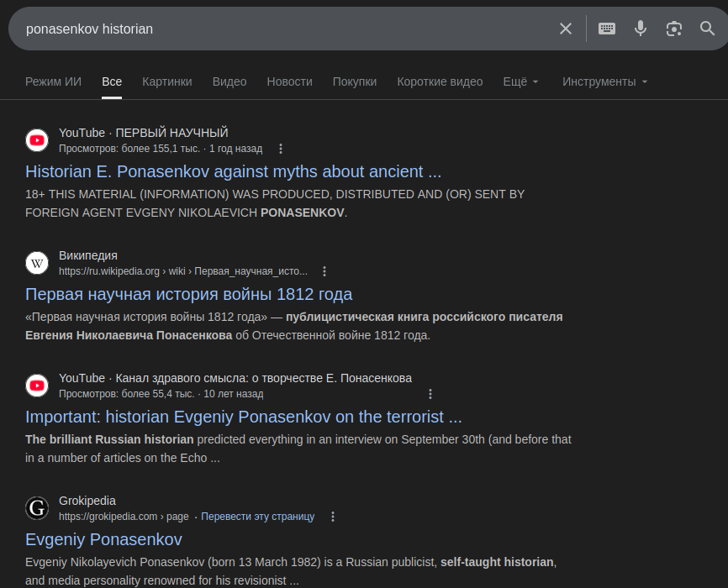Viewport: 728px width, 588px height.
Task: Click the Википедия source name
Action: click(x=88, y=255)
